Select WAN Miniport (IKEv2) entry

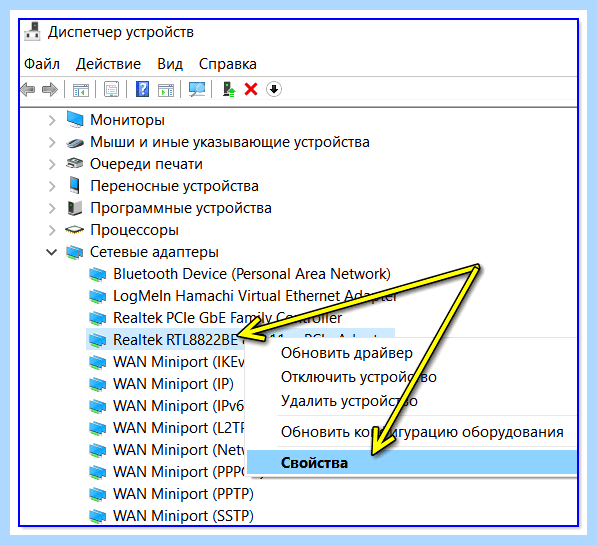pyautogui.click(x=179, y=362)
